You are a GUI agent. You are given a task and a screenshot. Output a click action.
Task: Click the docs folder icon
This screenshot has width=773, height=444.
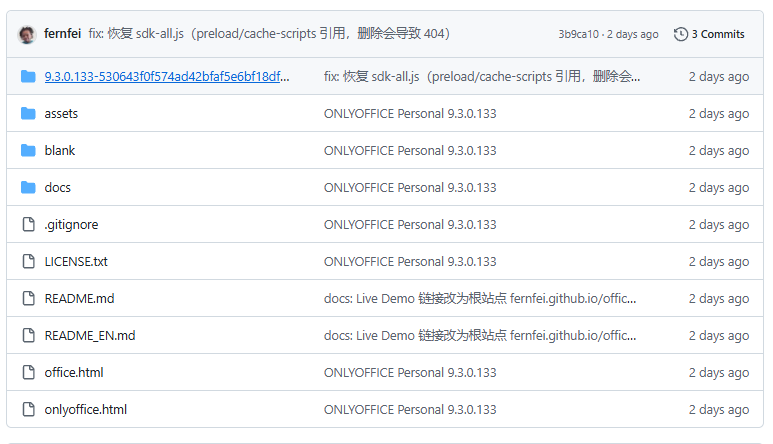coord(28,187)
